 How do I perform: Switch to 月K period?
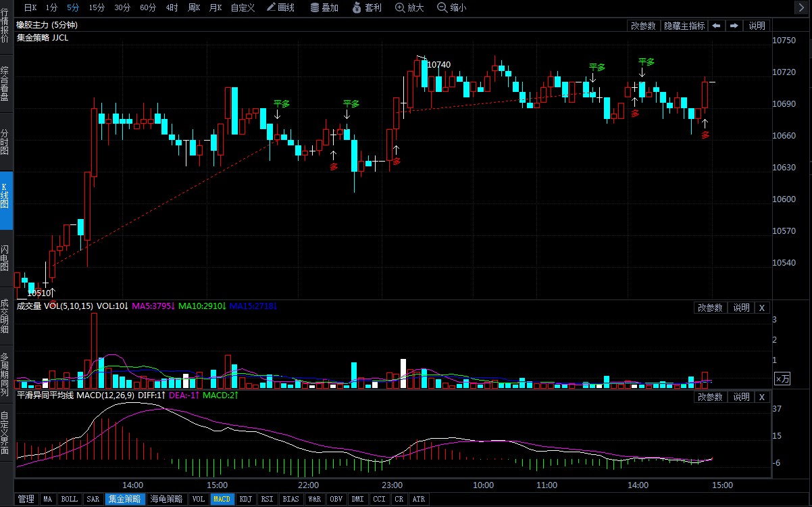pos(215,7)
